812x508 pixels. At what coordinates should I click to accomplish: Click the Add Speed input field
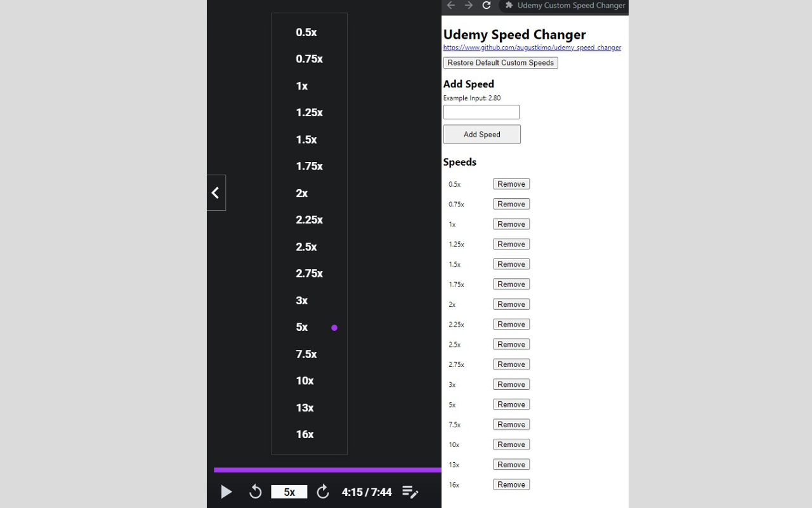click(x=481, y=112)
